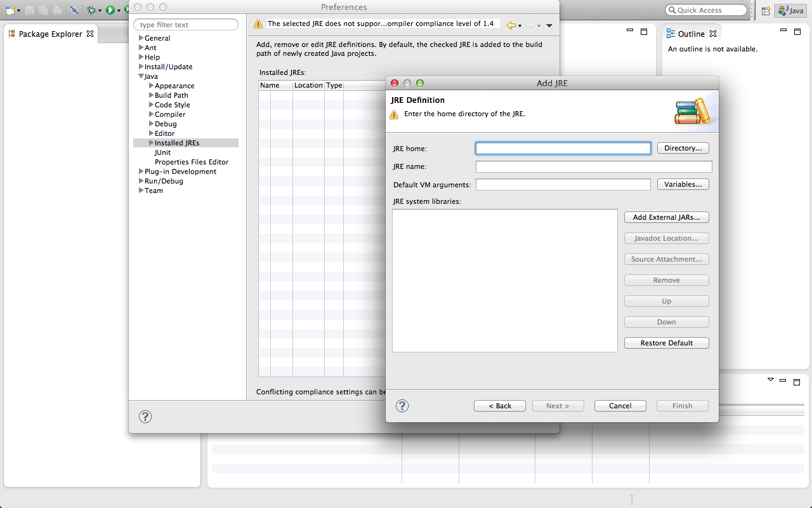This screenshot has height=508, width=812.
Task: Select JUnit in the preferences tree
Action: pos(162,152)
